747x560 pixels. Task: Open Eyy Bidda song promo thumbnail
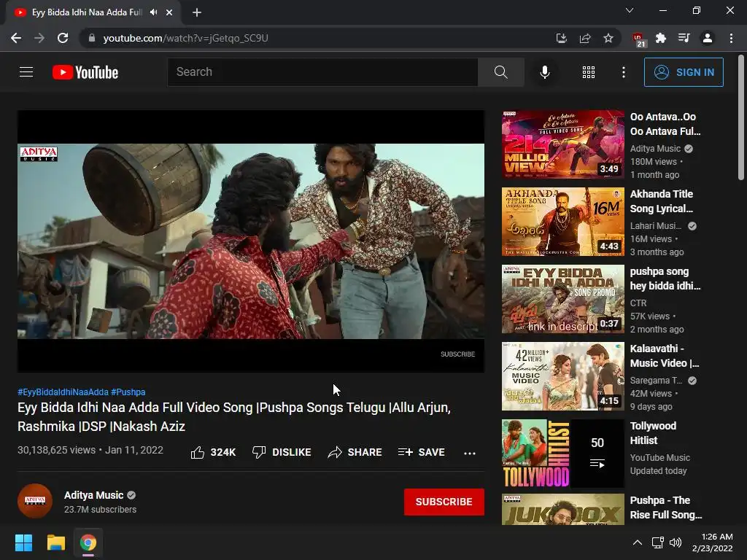click(x=562, y=298)
